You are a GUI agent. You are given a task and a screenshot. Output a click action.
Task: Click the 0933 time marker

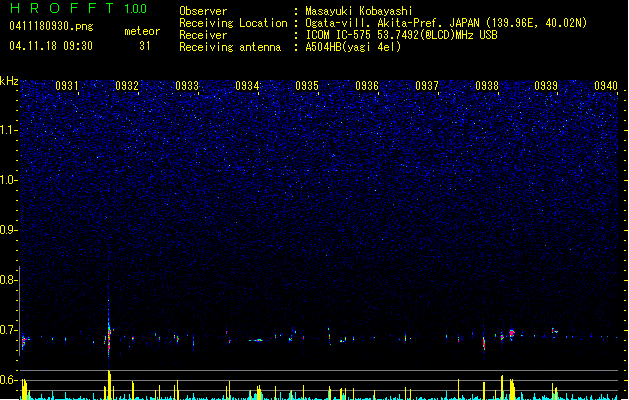point(187,85)
